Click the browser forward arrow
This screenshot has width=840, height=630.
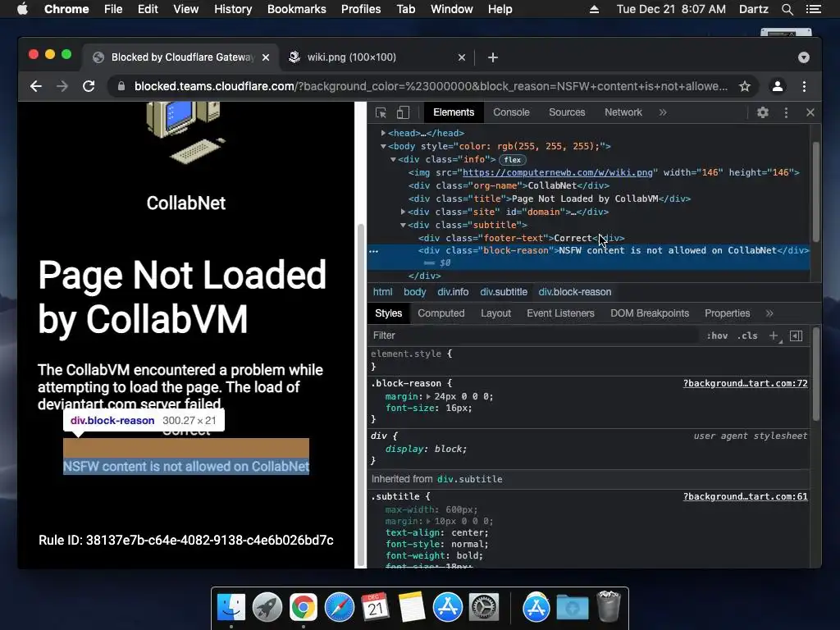pyautogui.click(x=62, y=86)
